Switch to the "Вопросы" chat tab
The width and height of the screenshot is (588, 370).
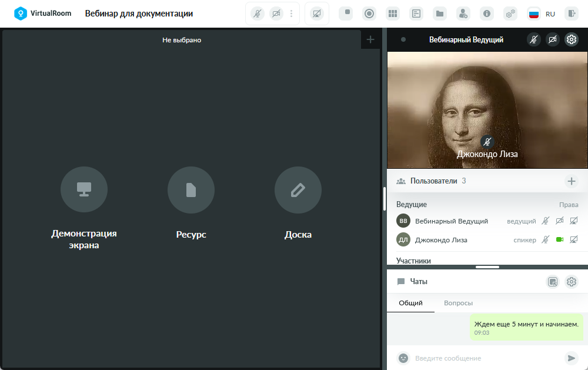pos(458,303)
